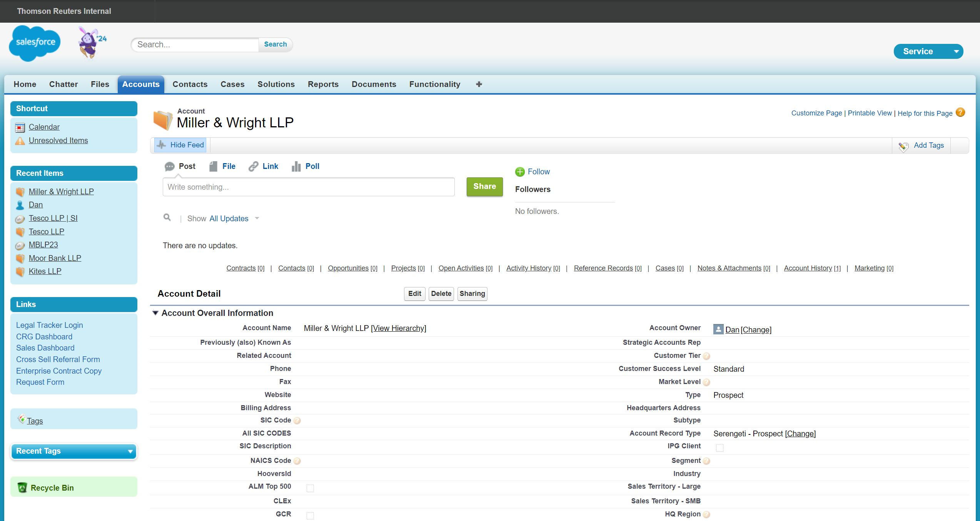The image size is (980, 521).
Task: Click the Post speech bubble icon
Action: click(x=169, y=167)
